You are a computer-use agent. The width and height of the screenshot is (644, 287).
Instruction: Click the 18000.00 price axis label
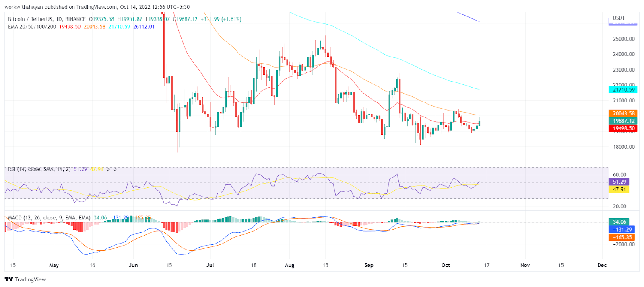pos(624,147)
